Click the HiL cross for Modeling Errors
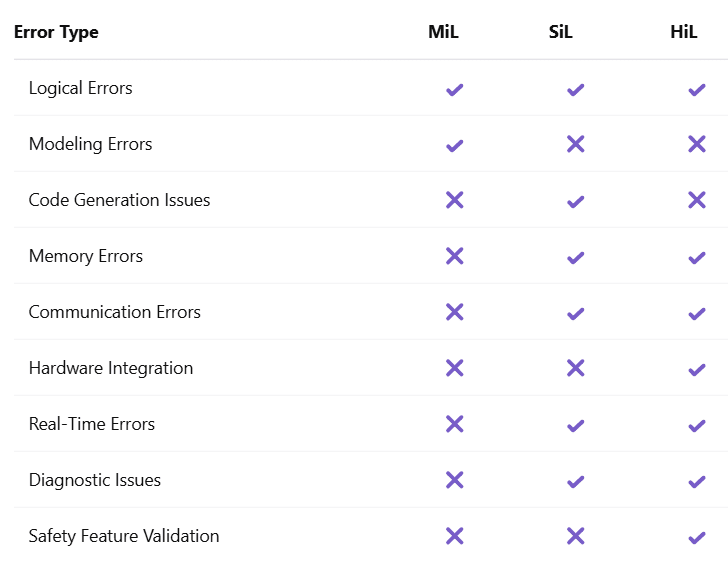This screenshot has height=562, width=728. [697, 144]
